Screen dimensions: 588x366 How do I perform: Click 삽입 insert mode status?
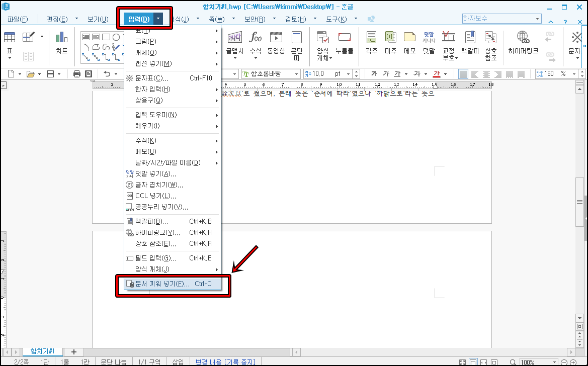pyautogui.click(x=178, y=362)
